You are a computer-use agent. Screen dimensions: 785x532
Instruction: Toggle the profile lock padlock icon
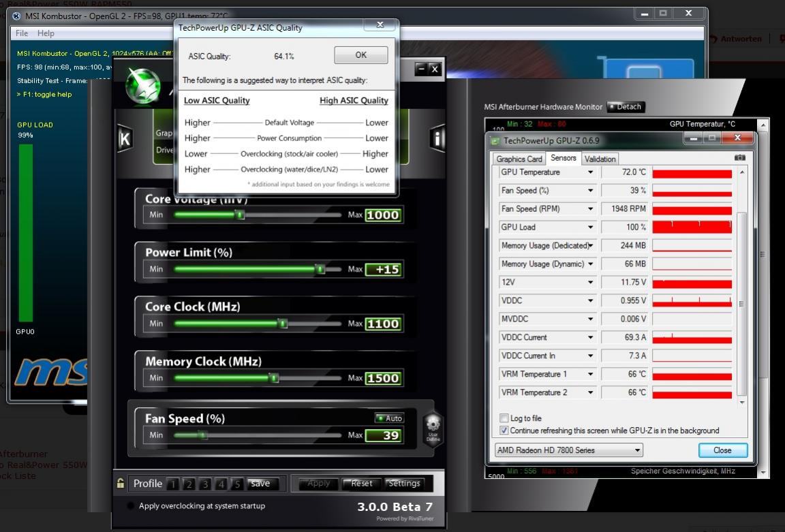(120, 484)
